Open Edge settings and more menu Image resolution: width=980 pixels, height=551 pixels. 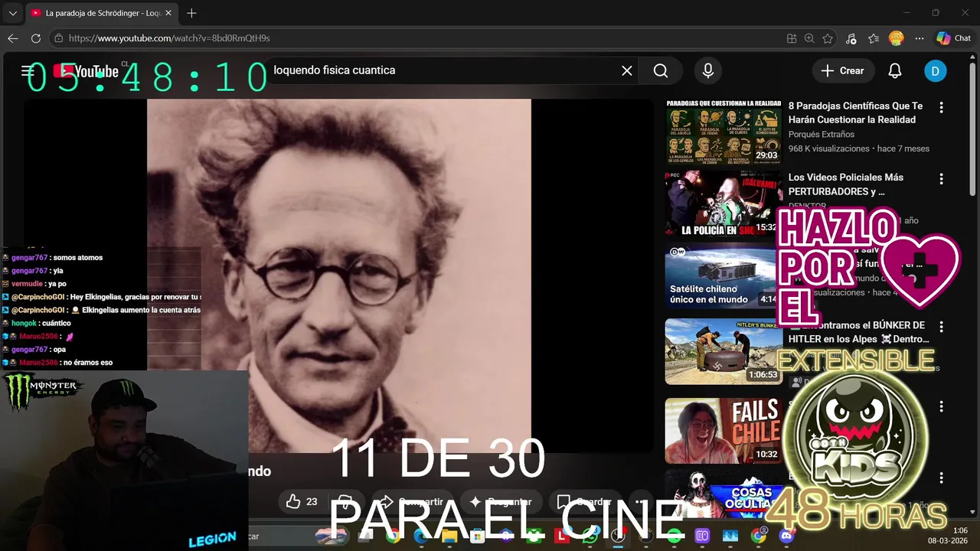[919, 38]
